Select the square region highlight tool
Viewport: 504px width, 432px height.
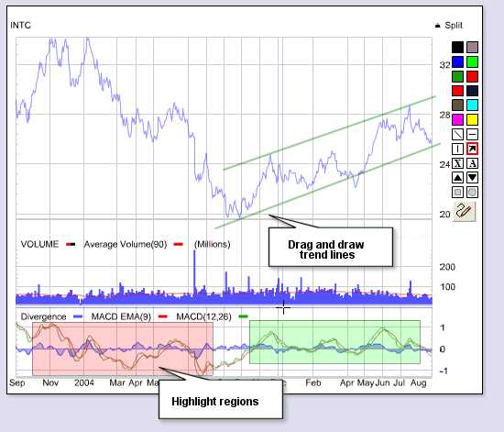457,192
